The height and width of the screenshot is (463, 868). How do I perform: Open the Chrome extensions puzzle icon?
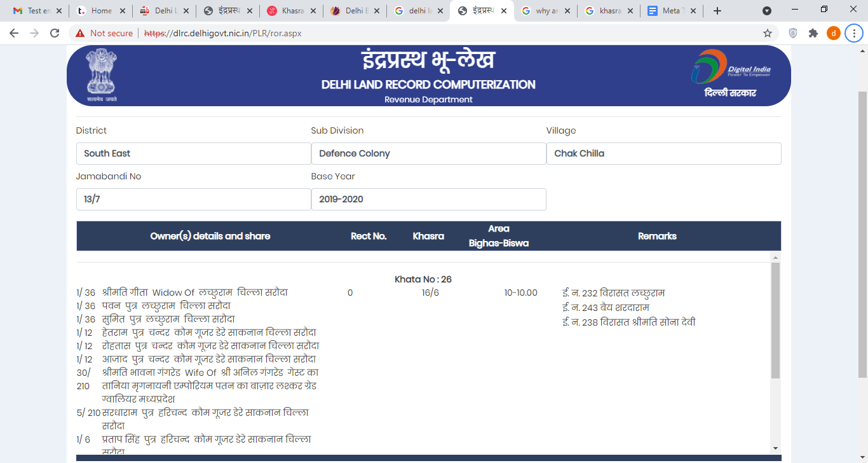(x=813, y=33)
